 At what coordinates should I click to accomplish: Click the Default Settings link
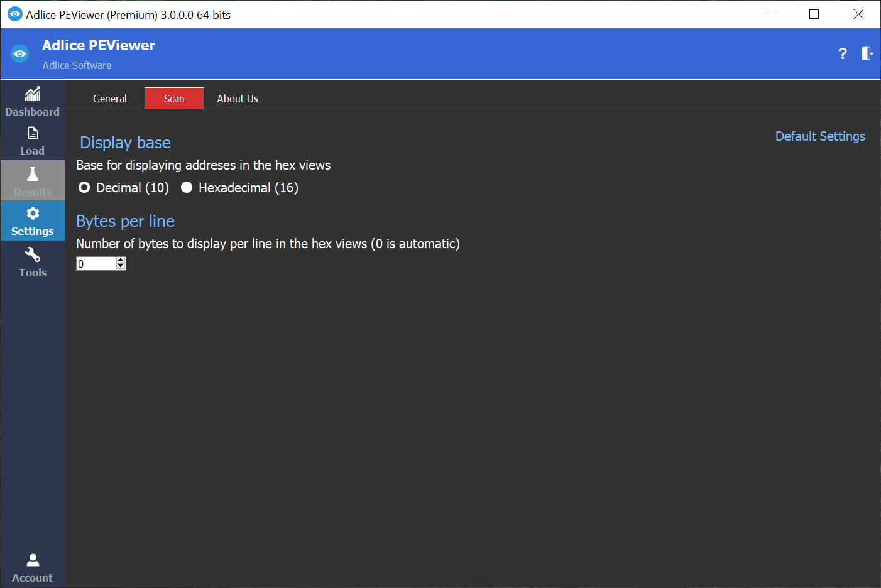pos(820,136)
